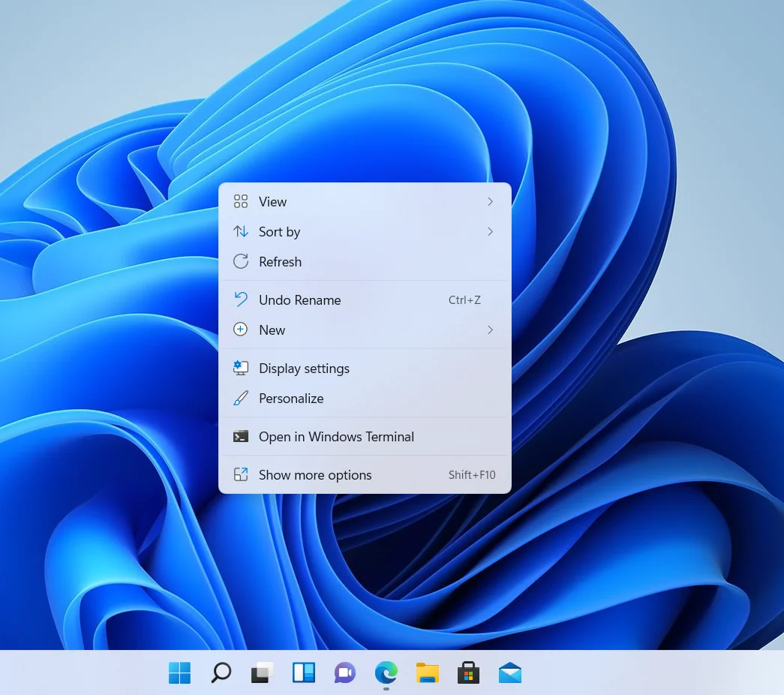Choose Personalize menu entry

[365, 399]
